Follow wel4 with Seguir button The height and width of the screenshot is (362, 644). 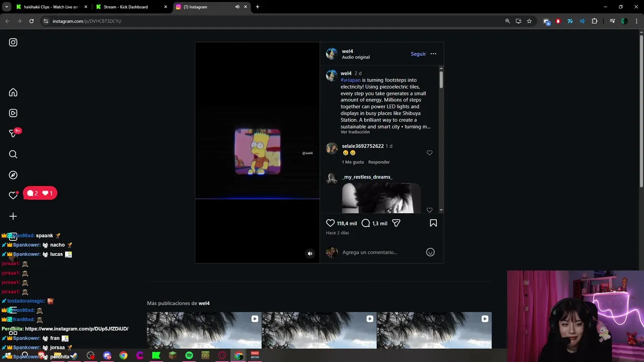click(x=418, y=54)
